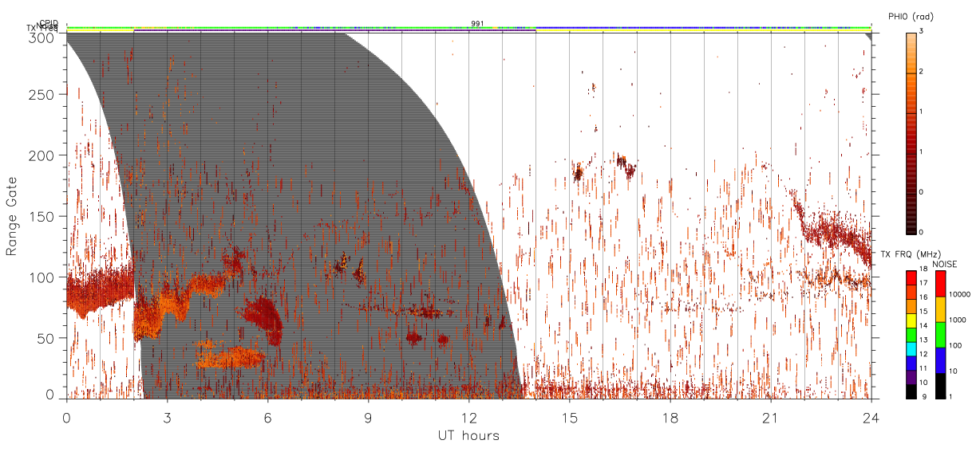
Task: Click the 'UT hours' axis label
Action: click(x=468, y=435)
